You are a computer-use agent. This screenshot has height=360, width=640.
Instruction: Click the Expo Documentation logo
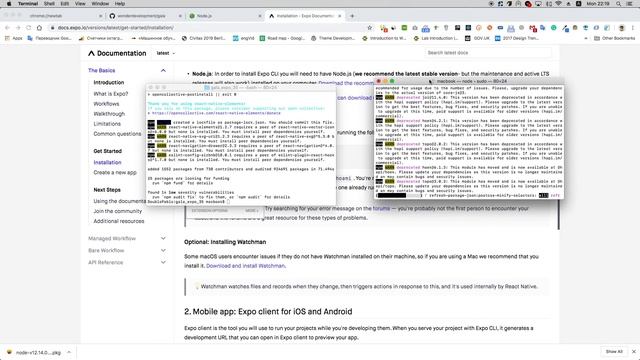click(x=117, y=53)
